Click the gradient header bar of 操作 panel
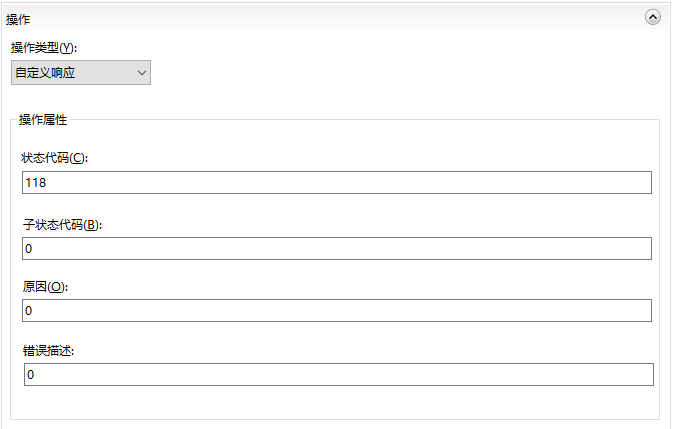Screen dimensions: 673x429 [x=335, y=18]
